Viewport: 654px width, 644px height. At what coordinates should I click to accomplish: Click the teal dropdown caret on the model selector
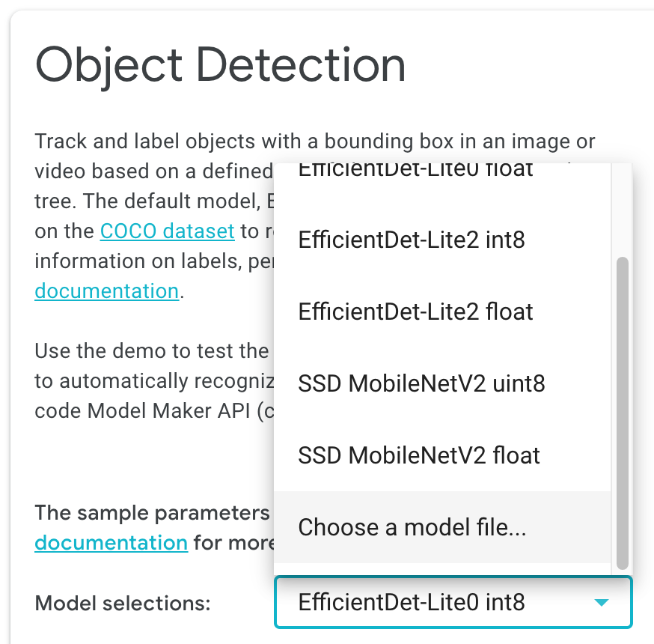click(599, 602)
